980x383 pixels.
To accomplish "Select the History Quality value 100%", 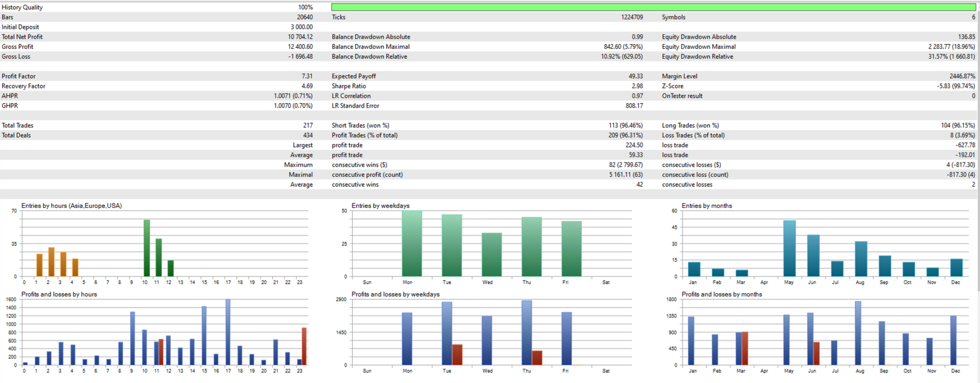I will point(305,7).
